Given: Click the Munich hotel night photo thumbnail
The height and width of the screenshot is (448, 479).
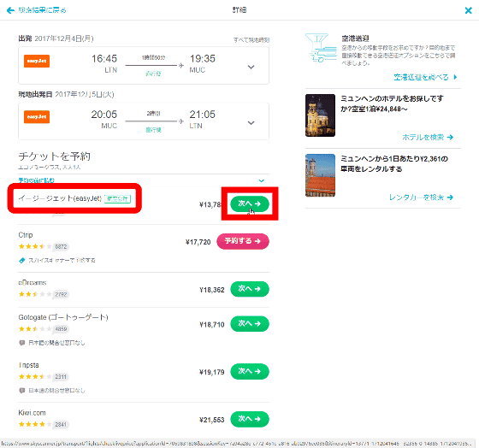Looking at the screenshot, I should [x=320, y=115].
